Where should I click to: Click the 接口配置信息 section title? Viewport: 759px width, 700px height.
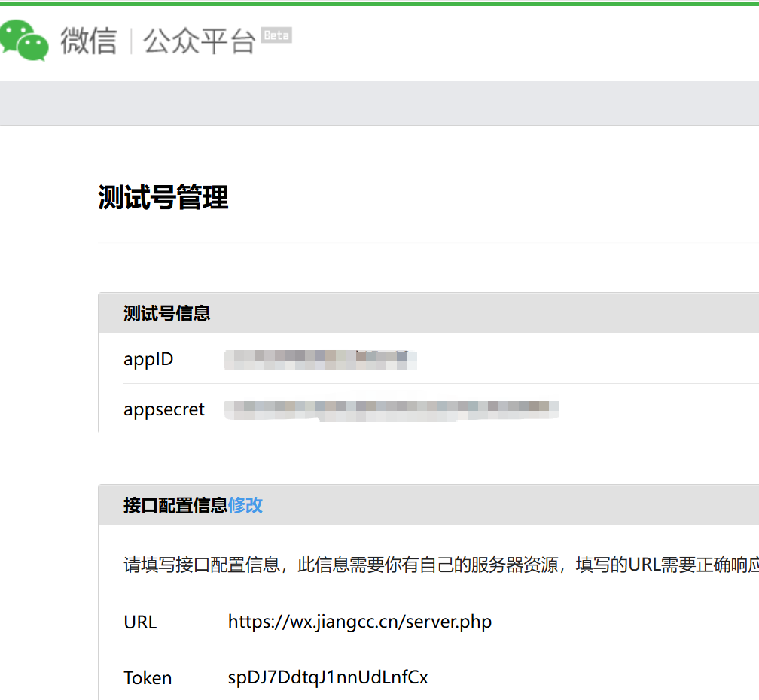(175, 505)
